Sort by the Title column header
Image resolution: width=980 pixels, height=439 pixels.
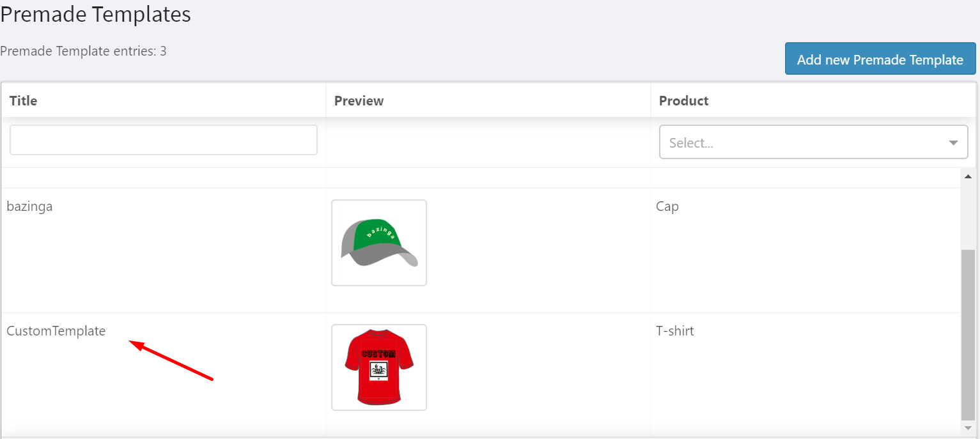[x=24, y=100]
